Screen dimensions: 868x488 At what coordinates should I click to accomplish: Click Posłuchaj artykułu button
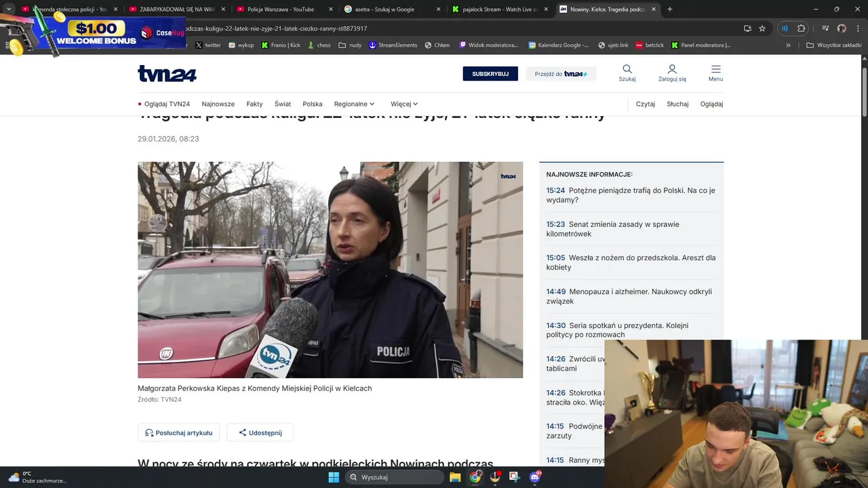pyautogui.click(x=178, y=432)
